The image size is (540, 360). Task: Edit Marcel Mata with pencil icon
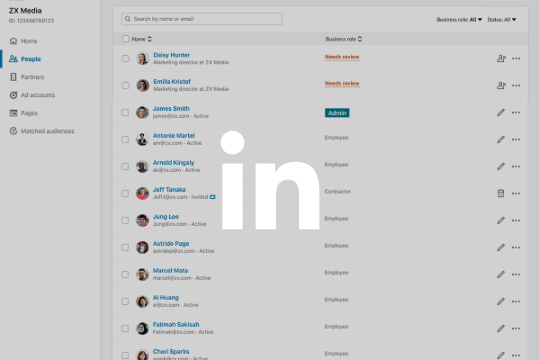pyautogui.click(x=501, y=275)
